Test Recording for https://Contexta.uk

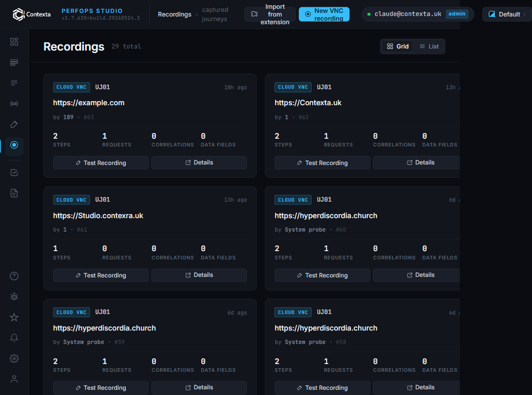(x=323, y=163)
